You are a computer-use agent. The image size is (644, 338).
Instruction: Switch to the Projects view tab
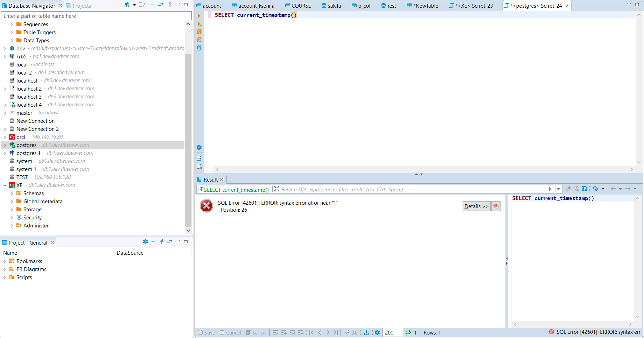pos(81,6)
